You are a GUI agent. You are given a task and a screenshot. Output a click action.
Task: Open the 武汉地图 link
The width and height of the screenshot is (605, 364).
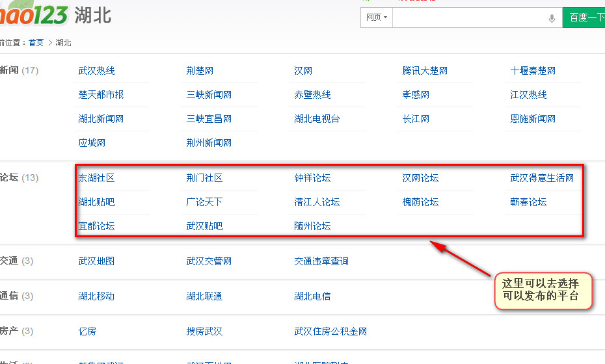tap(96, 261)
